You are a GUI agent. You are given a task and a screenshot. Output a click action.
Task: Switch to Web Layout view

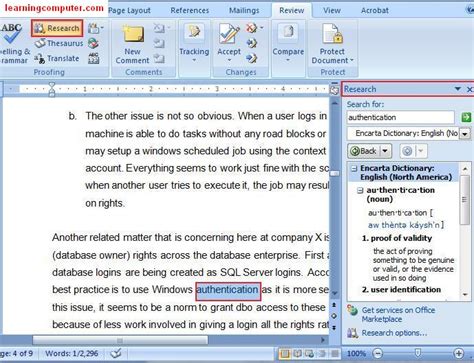tap(309, 353)
